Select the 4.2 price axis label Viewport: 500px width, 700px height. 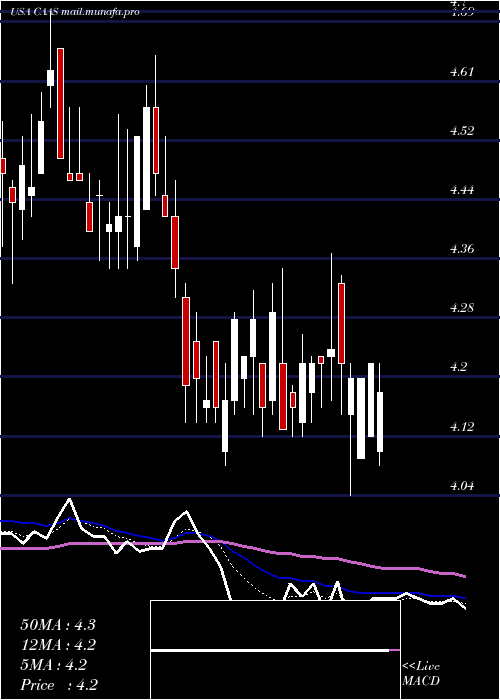[x=459, y=367]
